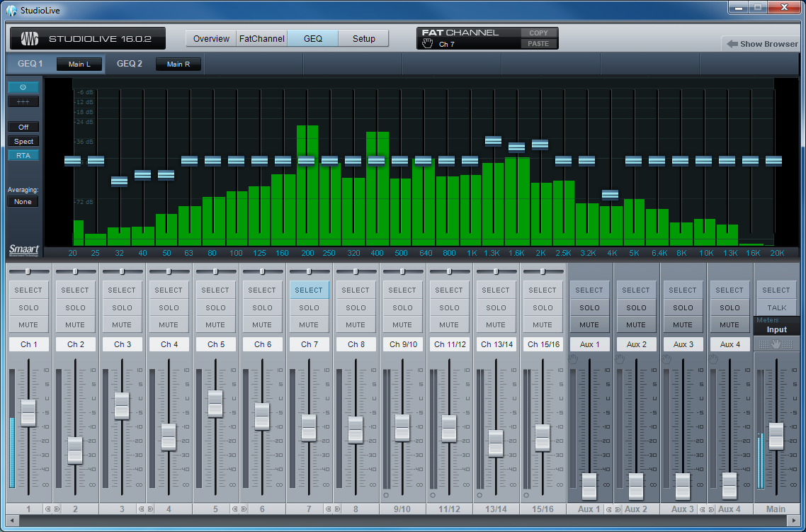The height and width of the screenshot is (532, 806).
Task: Click the Smaart logo
Action: tap(23, 250)
